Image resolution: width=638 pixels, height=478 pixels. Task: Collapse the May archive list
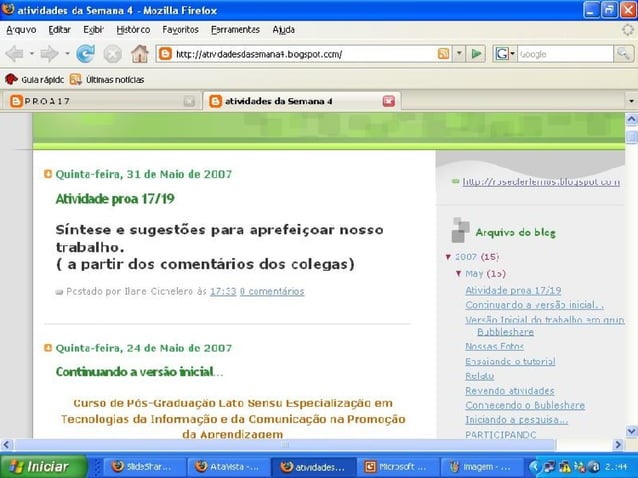[459, 273]
